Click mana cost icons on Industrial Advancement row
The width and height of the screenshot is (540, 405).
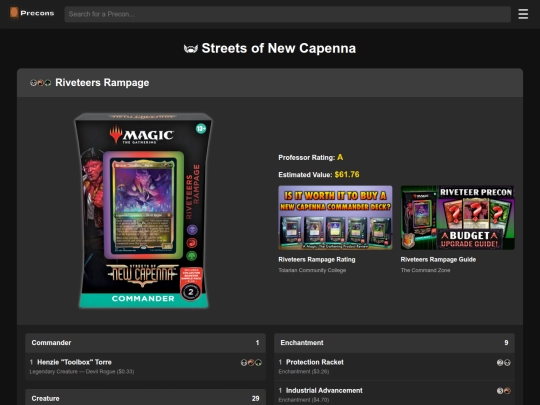(504, 391)
